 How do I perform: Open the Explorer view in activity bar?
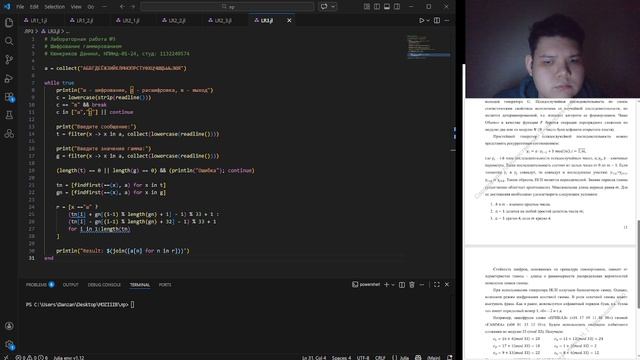click(x=9, y=23)
